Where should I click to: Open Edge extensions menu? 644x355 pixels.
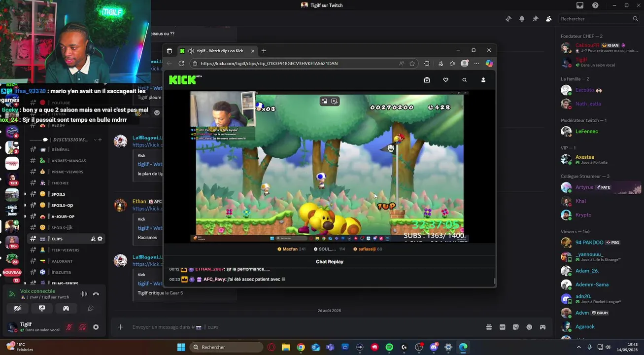(427, 64)
